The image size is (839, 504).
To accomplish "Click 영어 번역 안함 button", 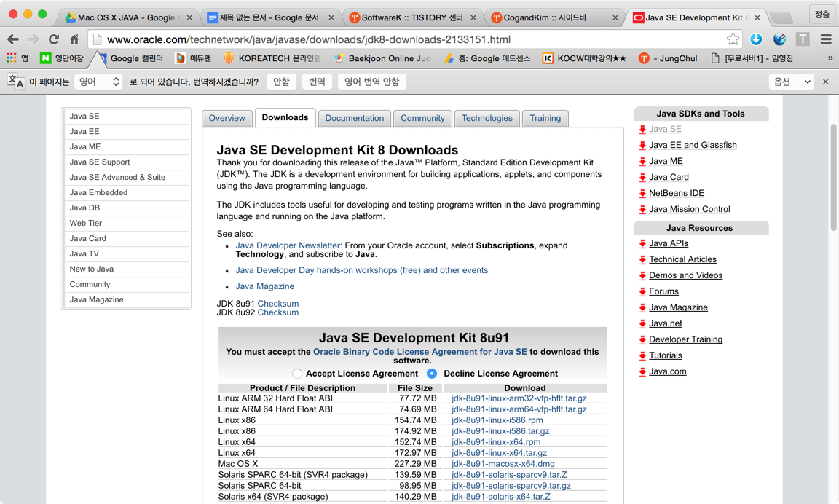I will 371,82.
